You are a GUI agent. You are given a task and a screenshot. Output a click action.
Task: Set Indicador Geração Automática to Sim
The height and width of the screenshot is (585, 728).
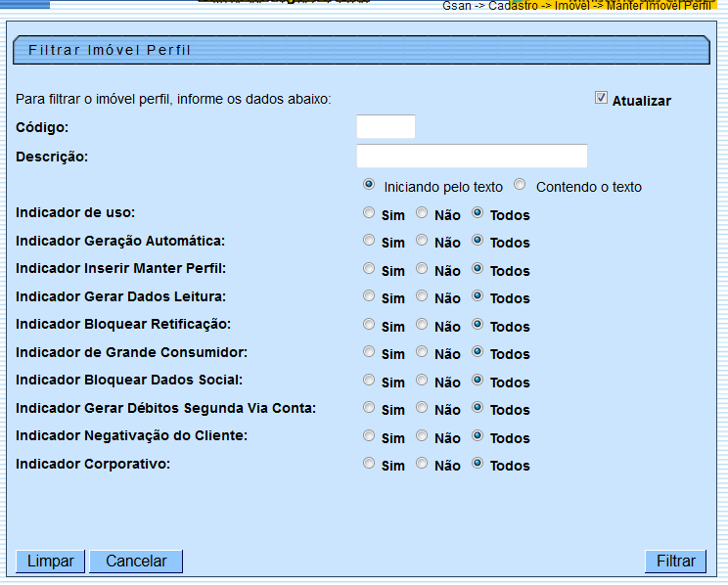pos(369,240)
